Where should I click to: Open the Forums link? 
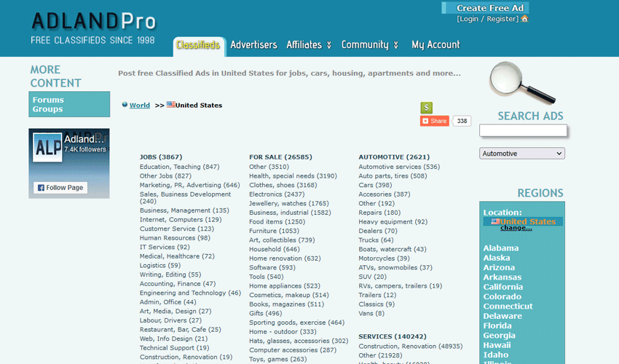[48, 100]
